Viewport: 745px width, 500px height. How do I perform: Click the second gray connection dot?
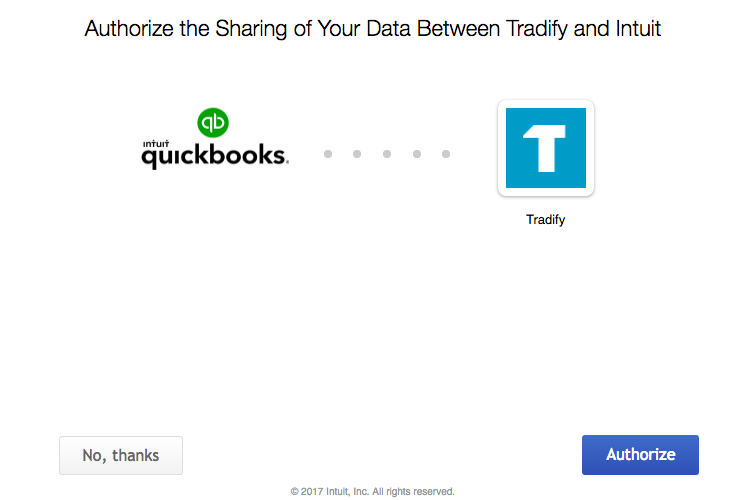tap(357, 154)
